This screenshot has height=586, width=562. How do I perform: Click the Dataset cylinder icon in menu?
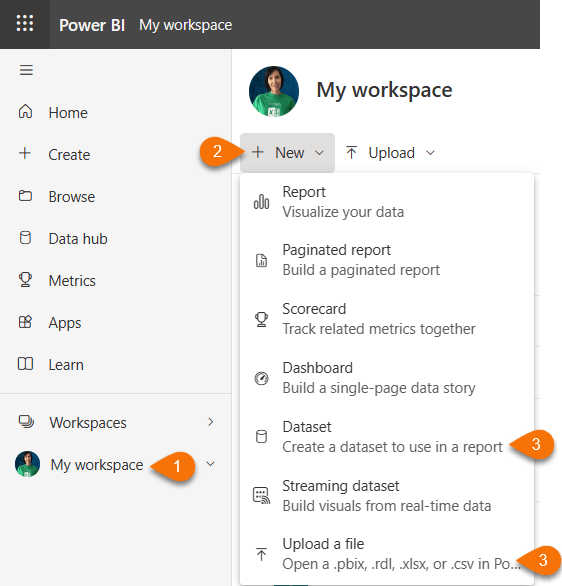[x=262, y=437]
